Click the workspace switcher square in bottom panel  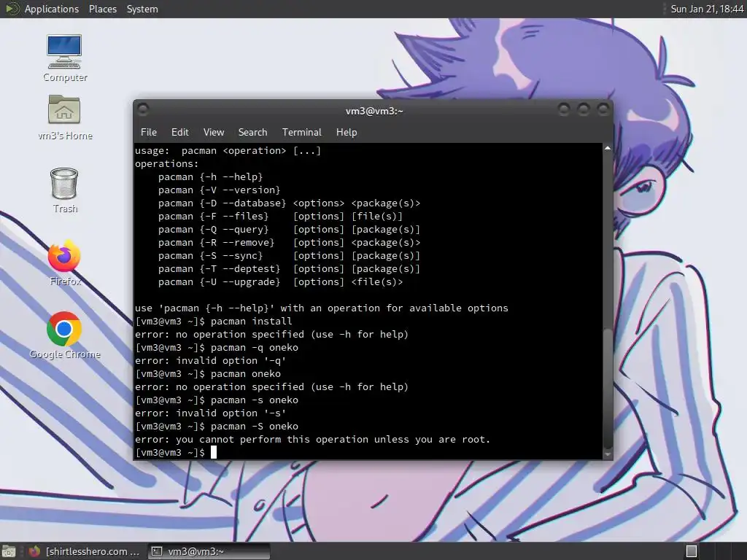click(692, 551)
